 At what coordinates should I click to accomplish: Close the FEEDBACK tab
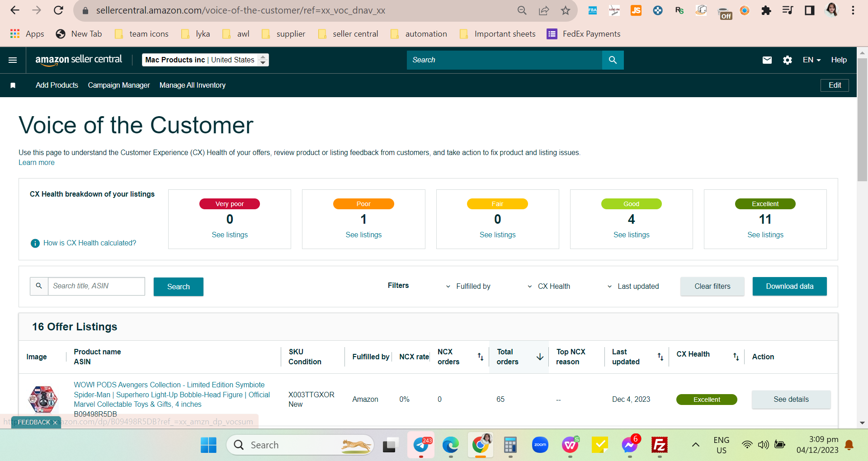[x=55, y=423]
